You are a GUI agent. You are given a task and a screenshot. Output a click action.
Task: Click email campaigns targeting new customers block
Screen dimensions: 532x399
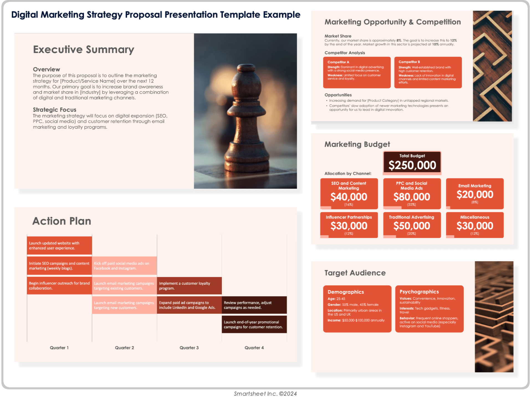click(124, 305)
